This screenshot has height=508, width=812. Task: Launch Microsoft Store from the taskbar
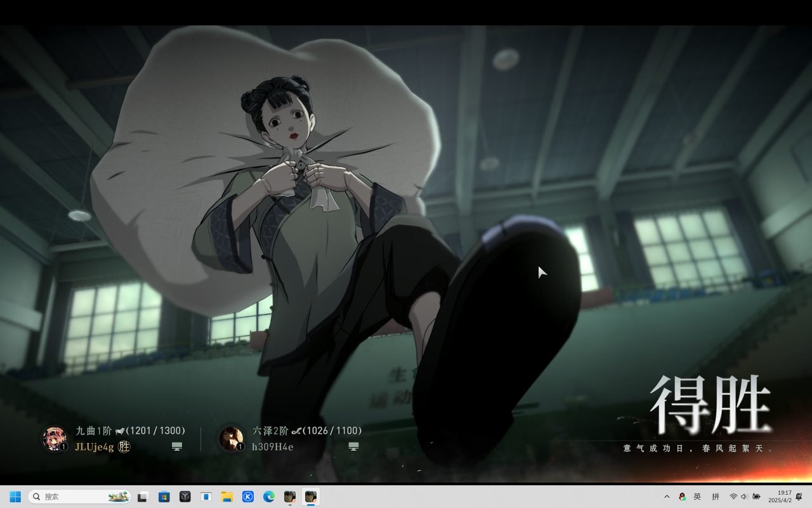164,497
